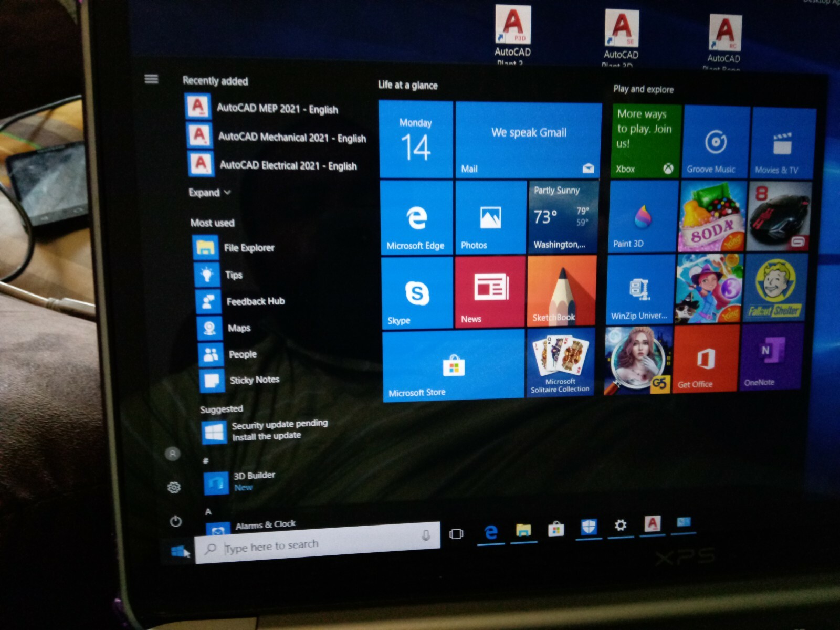Open the Groove Music tile
Image resolution: width=840 pixels, height=630 pixels.
tap(717, 142)
